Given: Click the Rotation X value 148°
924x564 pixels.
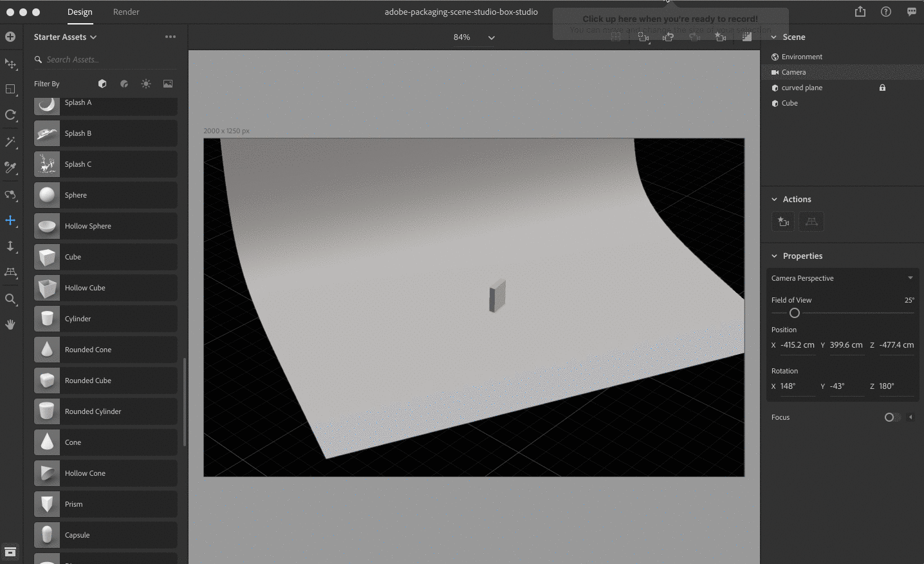Looking at the screenshot, I should pyautogui.click(x=797, y=386).
